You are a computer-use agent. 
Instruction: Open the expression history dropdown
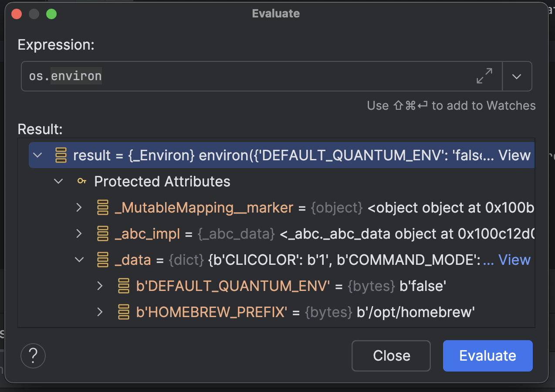517,76
